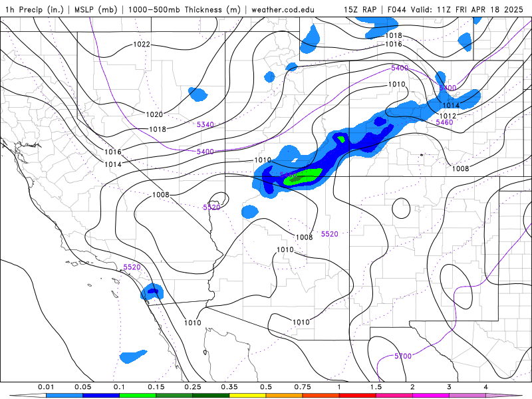Click '1016' isobar label above western 1014
This screenshot has width=532, height=399.
(x=112, y=152)
